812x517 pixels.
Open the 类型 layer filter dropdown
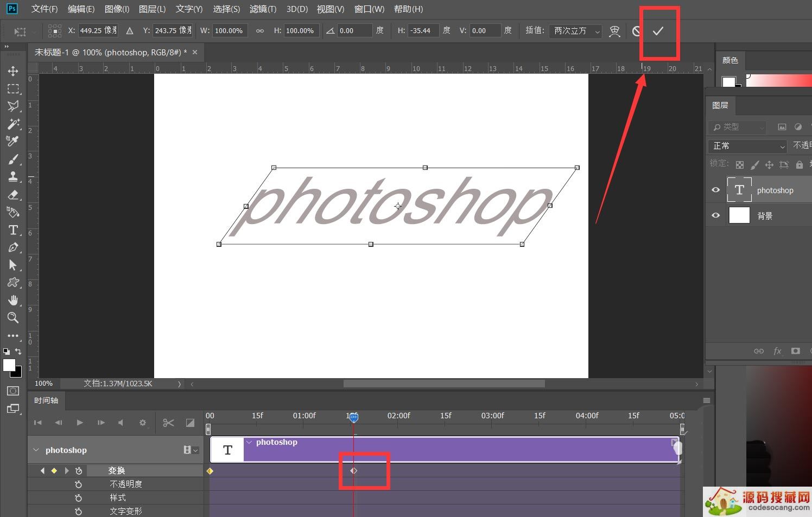[738, 127]
